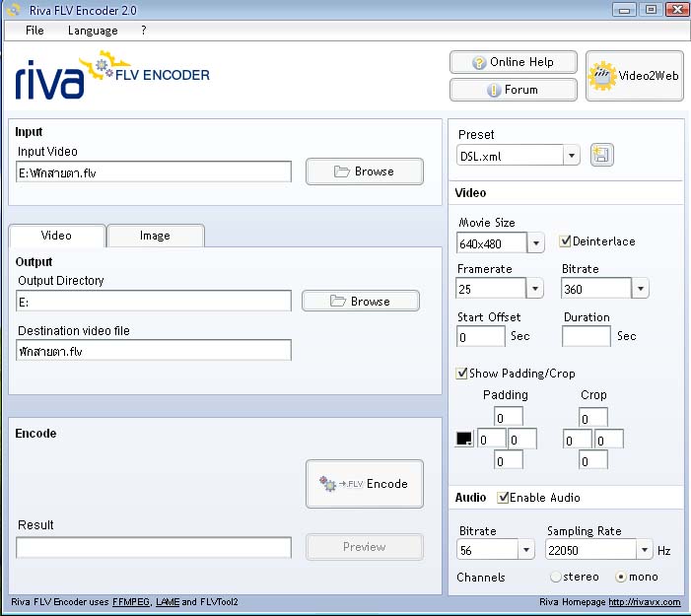The width and height of the screenshot is (691, 616).
Task: Click the Destination video file field
Action: (x=154, y=350)
